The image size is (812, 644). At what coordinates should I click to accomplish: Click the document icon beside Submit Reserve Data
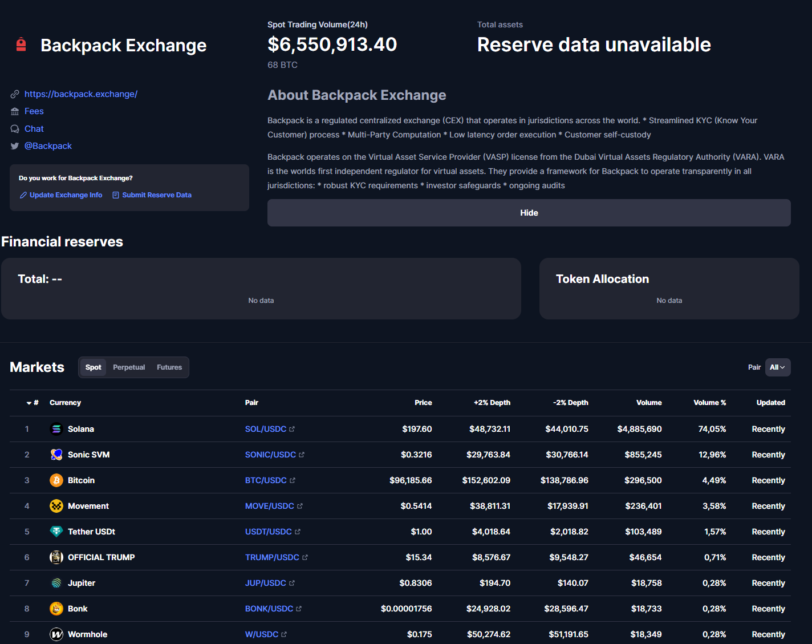[116, 195]
